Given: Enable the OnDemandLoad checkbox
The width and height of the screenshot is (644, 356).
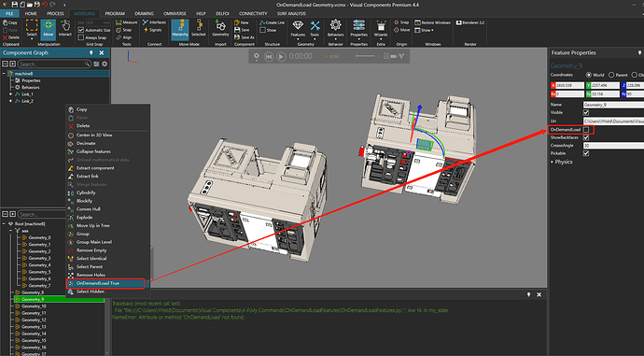Looking at the screenshot, I should pyautogui.click(x=586, y=130).
